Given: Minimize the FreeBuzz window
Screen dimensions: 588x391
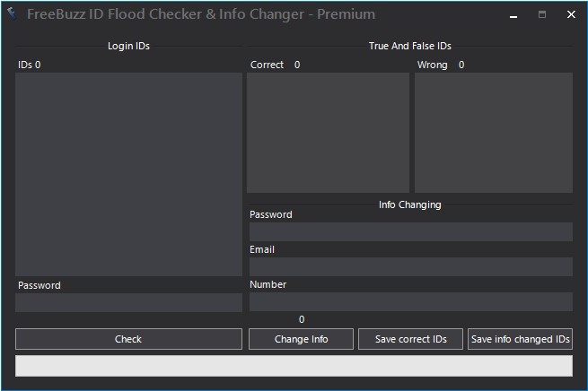Looking at the screenshot, I should point(513,15).
